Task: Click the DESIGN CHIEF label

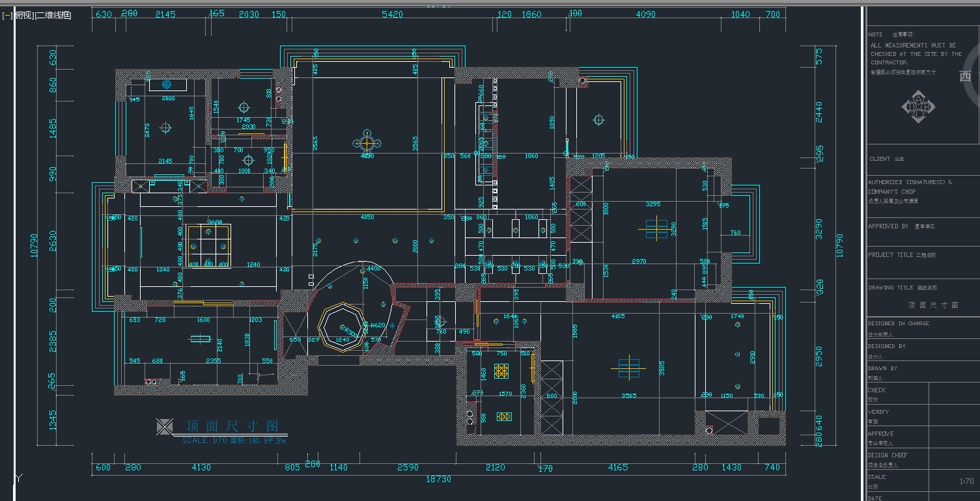Action: pos(888,455)
